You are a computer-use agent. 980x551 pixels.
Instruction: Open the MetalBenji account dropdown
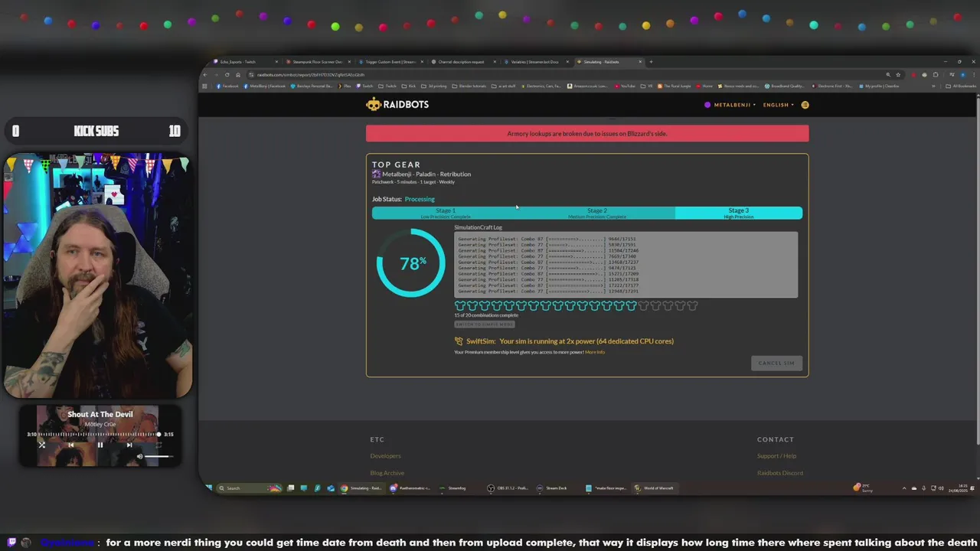(x=730, y=105)
